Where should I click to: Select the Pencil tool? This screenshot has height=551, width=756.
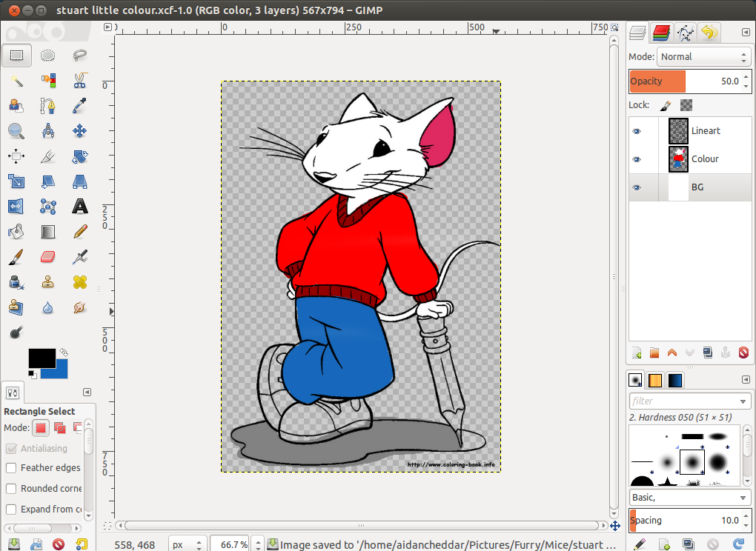[x=79, y=232]
